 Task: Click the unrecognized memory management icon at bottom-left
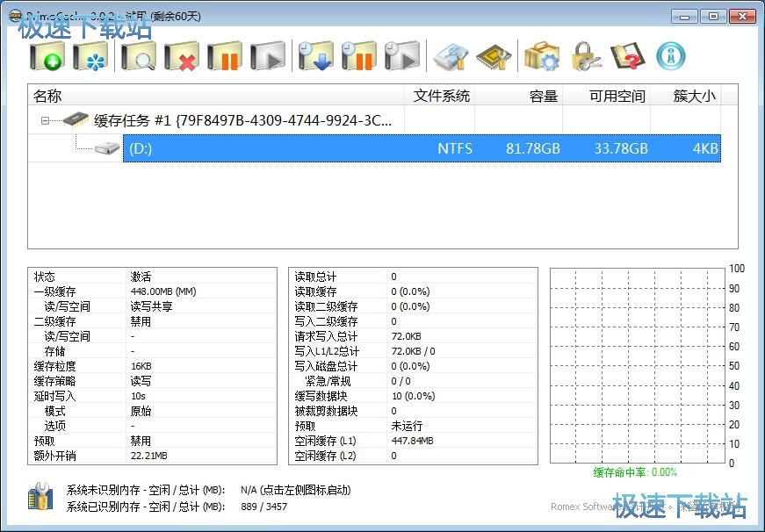(x=40, y=498)
